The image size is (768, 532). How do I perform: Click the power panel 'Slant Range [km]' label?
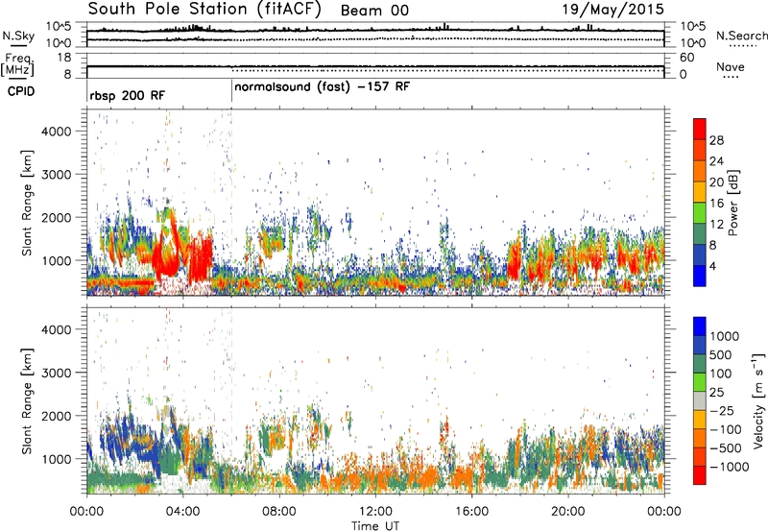tap(27, 203)
